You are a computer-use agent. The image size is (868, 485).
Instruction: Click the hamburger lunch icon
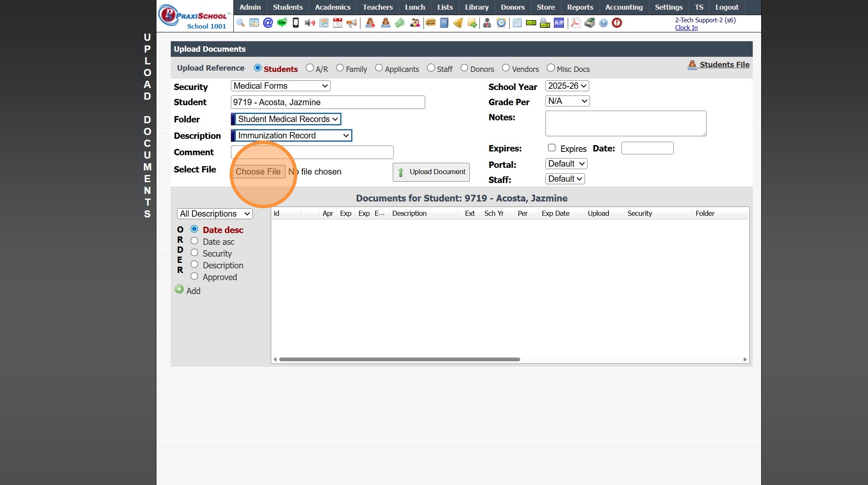430,23
